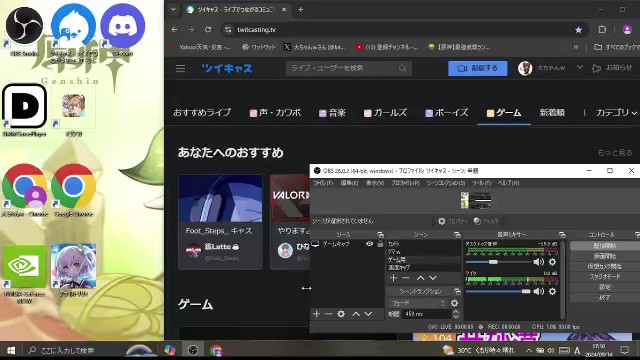Expand the account menu chevron beside username
This screenshot has height=360, width=640.
[x=580, y=67]
